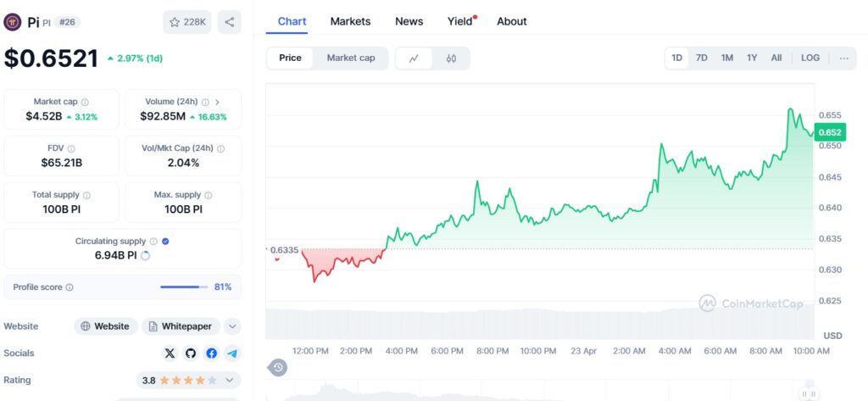Select the 7D time range
Viewport: 868px width, 401px height.
tap(702, 58)
